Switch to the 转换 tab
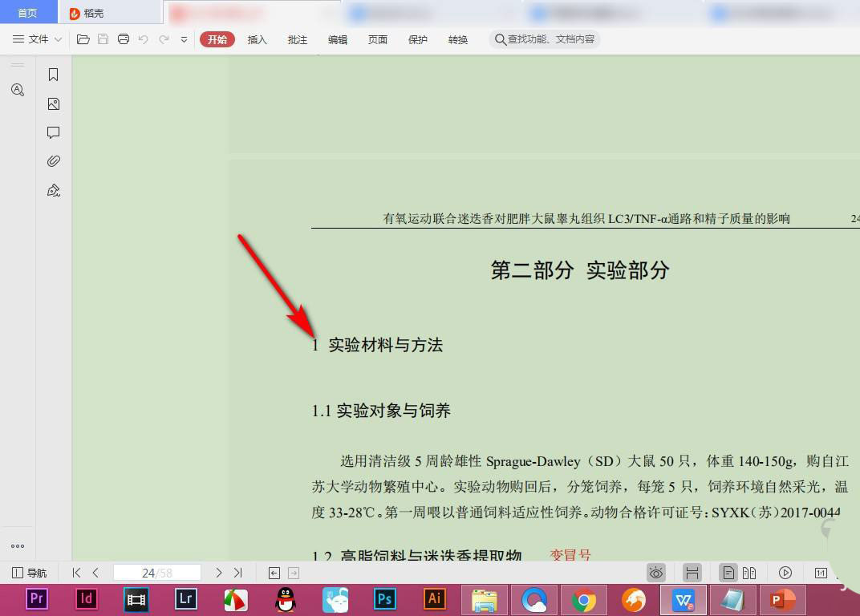Screen dimensions: 860x616 tap(457, 39)
